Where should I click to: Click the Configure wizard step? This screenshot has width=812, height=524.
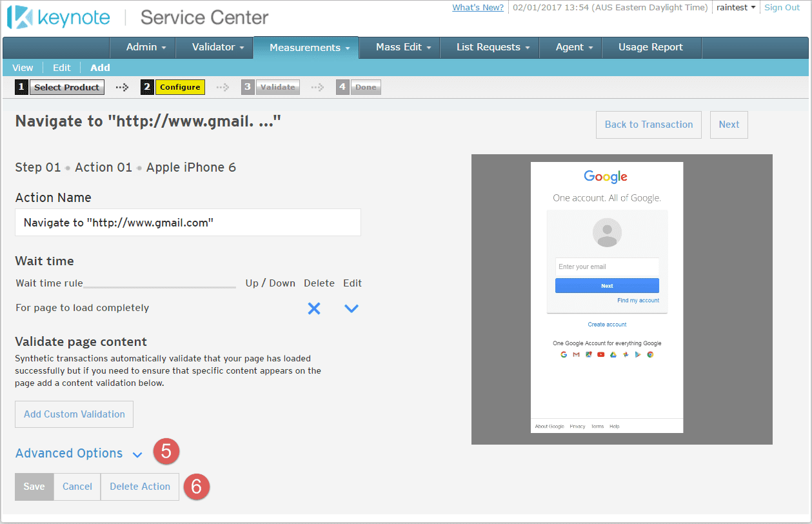(x=180, y=87)
